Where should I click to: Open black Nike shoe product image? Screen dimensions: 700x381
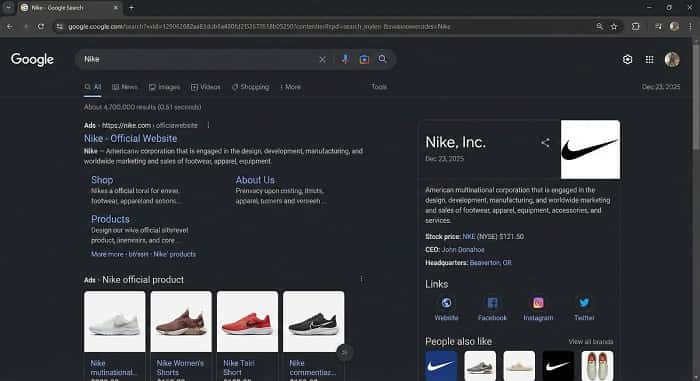[313, 322]
